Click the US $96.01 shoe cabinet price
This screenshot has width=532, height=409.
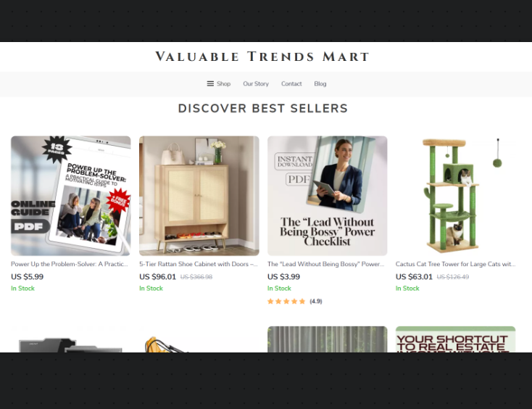157,277
